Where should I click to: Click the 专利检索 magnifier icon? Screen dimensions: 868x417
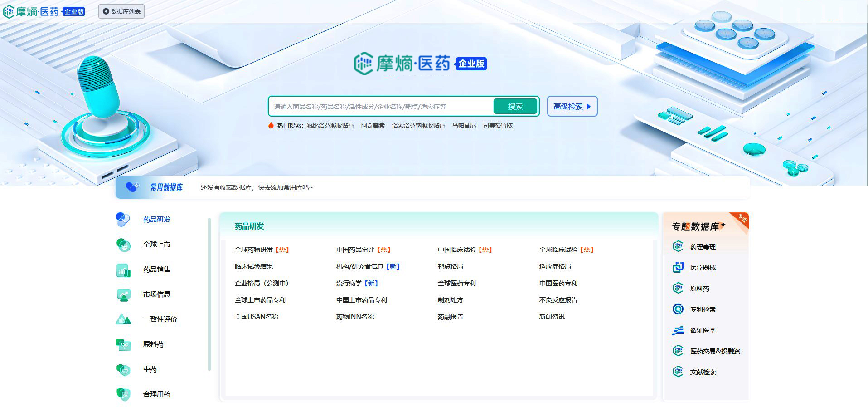pyautogui.click(x=678, y=309)
